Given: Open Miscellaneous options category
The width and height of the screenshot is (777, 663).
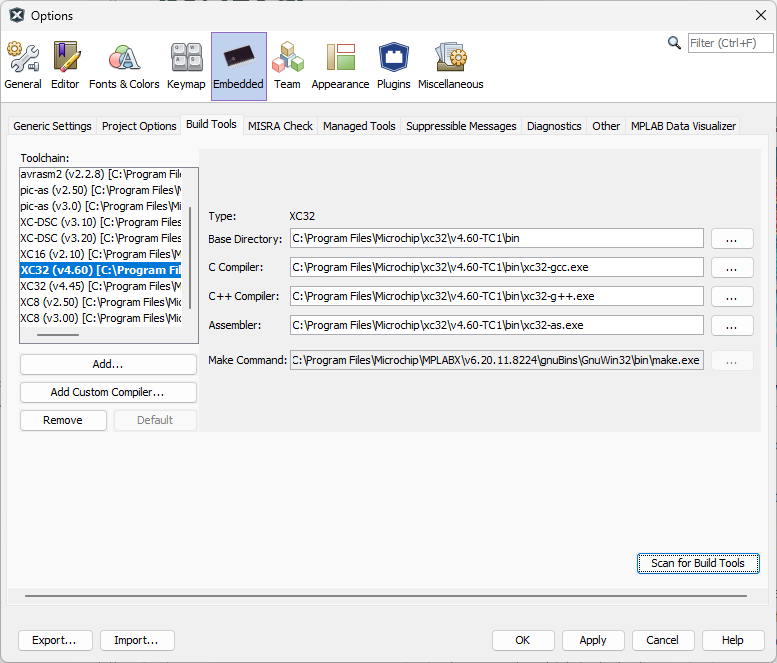Looking at the screenshot, I should tap(450, 66).
